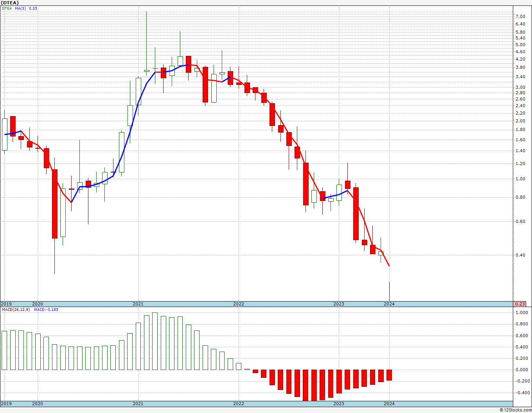Click the 0.400 MACD axis label
The height and width of the screenshot is (413, 532).
pyautogui.click(x=521, y=347)
